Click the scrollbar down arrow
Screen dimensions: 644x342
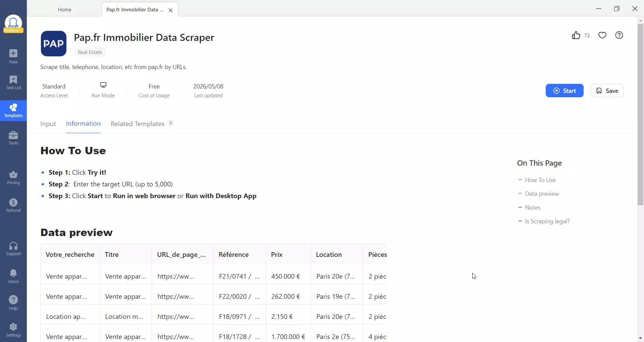coord(640,338)
